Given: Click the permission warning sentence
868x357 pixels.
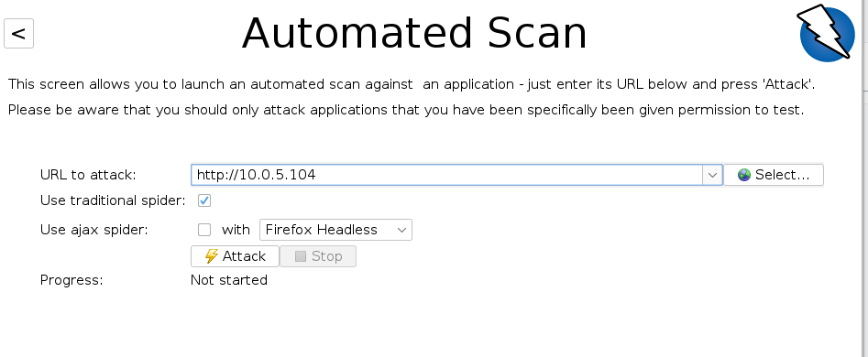Looking at the screenshot, I should pos(406,110).
